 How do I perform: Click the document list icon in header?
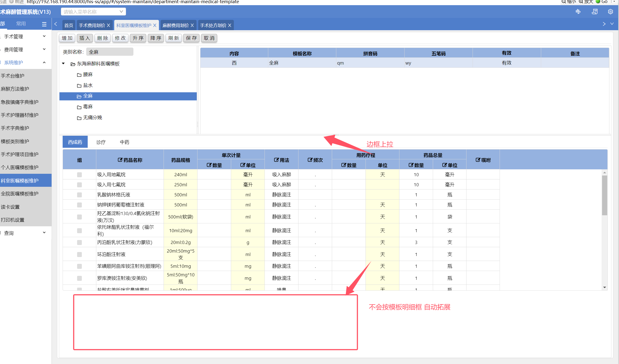pos(594,12)
